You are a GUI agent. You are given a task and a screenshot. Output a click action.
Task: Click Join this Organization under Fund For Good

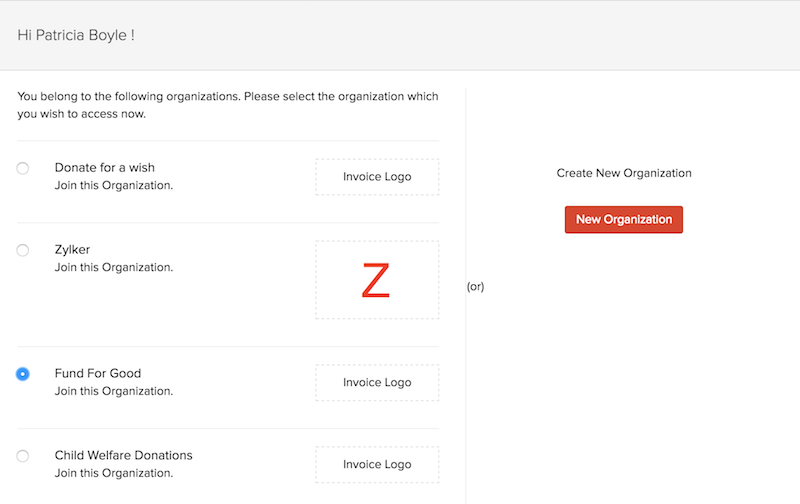tap(114, 392)
